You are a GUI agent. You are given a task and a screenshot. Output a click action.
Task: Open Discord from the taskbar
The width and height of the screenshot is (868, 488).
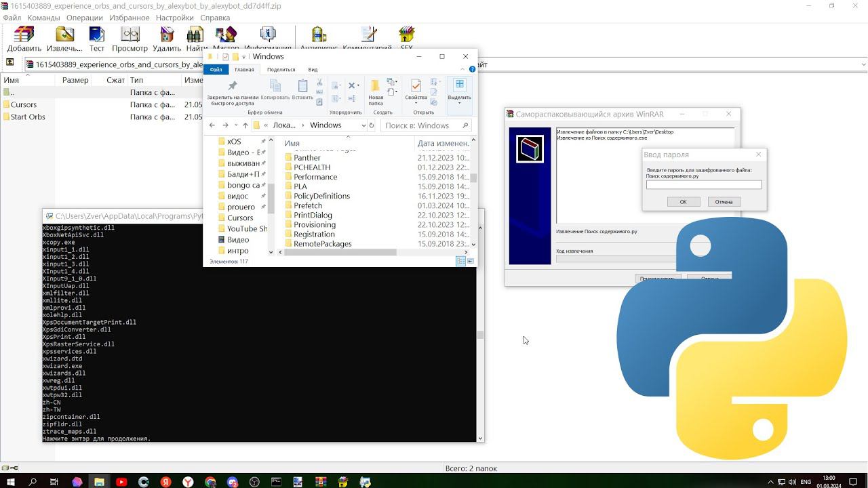pos(233,482)
